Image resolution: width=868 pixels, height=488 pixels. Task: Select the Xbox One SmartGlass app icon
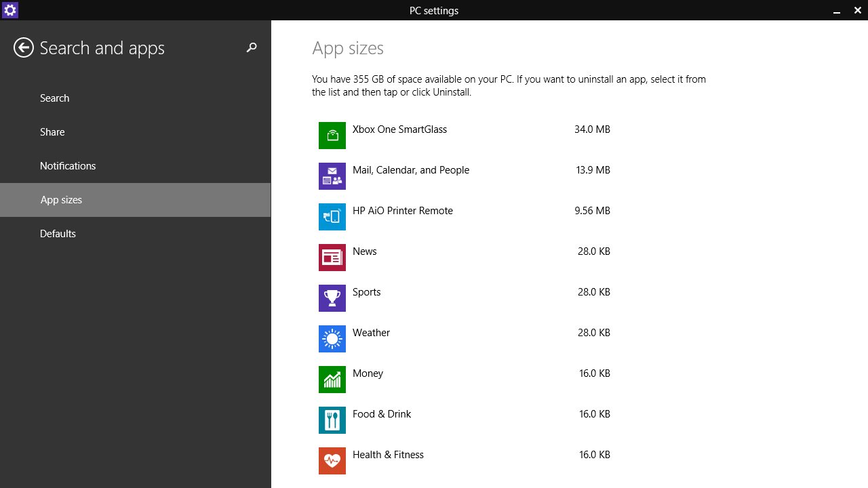coord(332,136)
